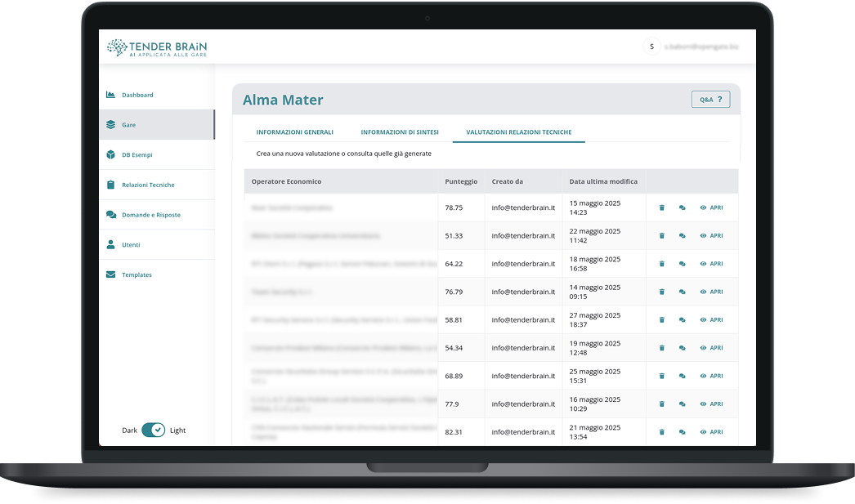
Task: Sort by Punteggio column header
Action: click(461, 181)
